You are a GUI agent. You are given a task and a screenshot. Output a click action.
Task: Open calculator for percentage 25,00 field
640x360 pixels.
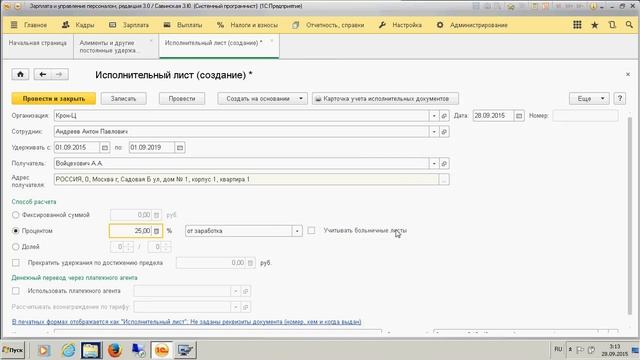(x=156, y=231)
